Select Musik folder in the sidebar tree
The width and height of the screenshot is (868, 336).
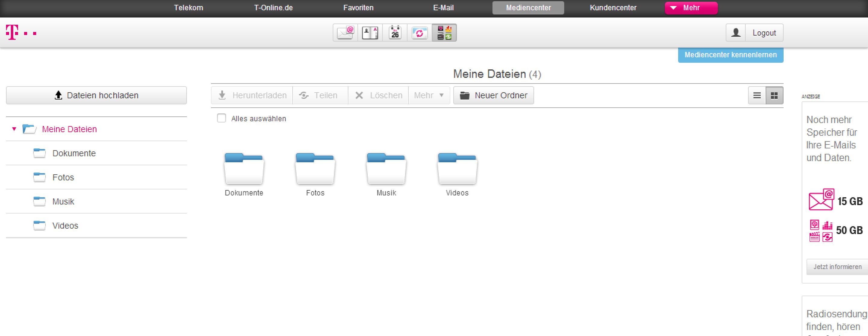63,201
